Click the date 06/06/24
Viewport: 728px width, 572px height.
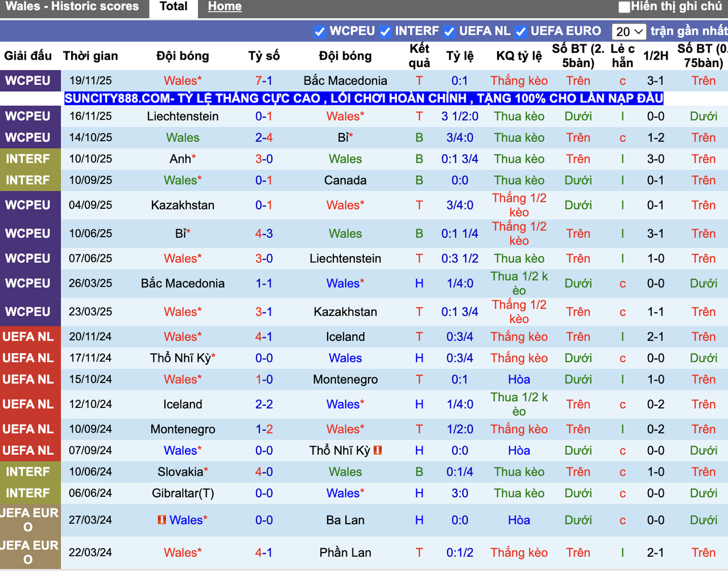coord(90,493)
